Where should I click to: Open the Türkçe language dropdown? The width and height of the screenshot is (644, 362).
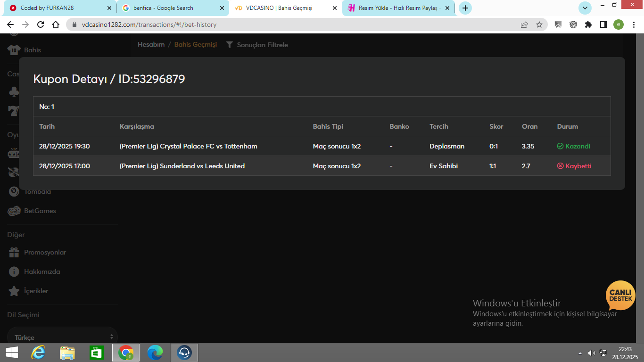click(62, 337)
